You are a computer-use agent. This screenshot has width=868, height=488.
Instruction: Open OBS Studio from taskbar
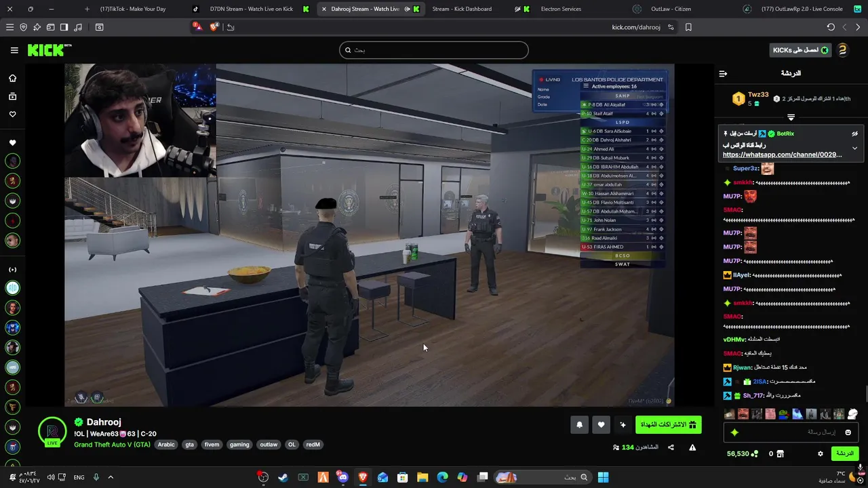tap(263, 477)
